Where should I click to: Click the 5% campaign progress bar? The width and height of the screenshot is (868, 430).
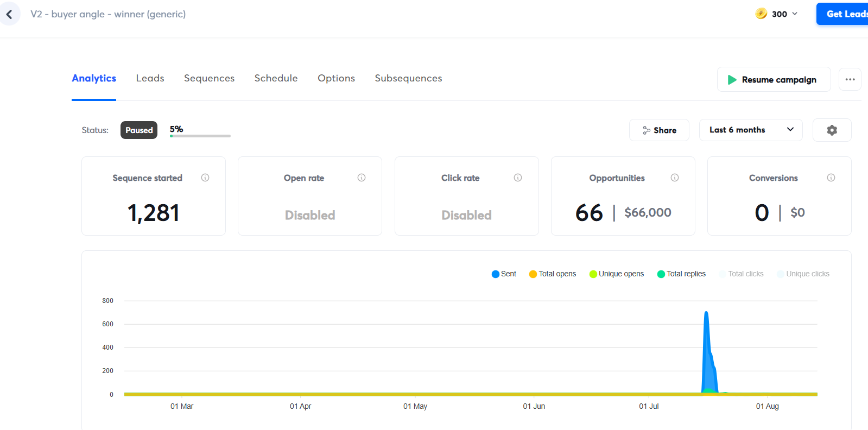200,136
